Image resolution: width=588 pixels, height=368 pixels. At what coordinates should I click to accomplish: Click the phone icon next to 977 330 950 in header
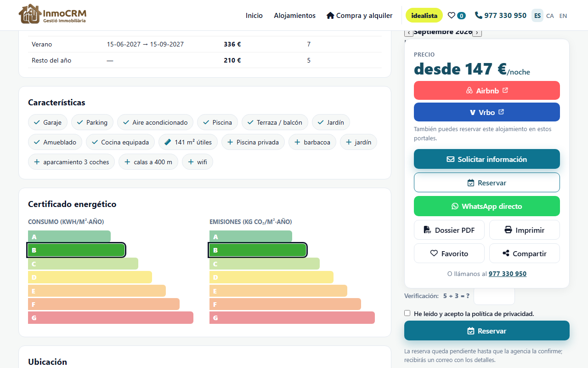click(x=479, y=15)
